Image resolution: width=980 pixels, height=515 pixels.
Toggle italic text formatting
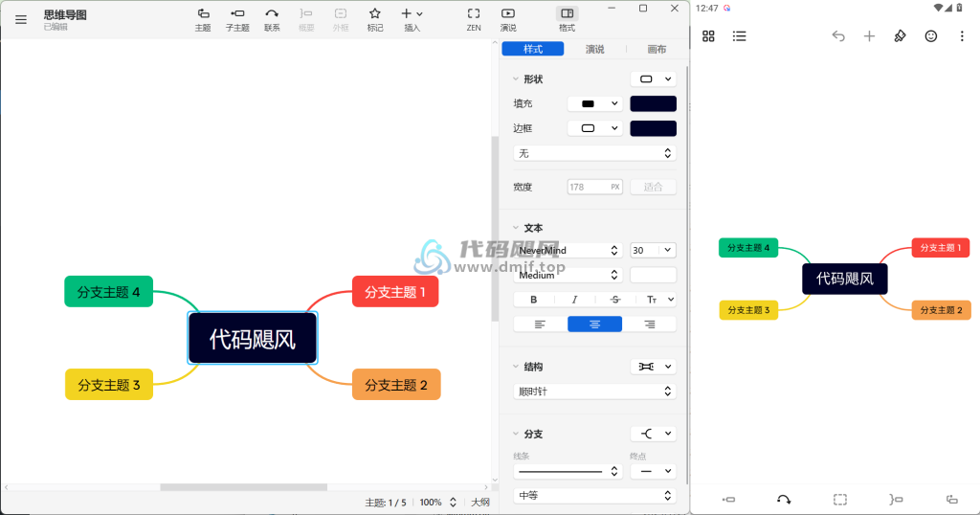(574, 300)
